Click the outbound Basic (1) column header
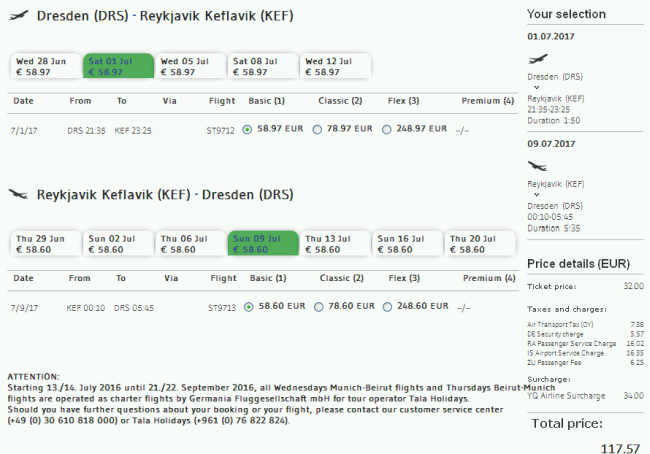 click(x=267, y=101)
